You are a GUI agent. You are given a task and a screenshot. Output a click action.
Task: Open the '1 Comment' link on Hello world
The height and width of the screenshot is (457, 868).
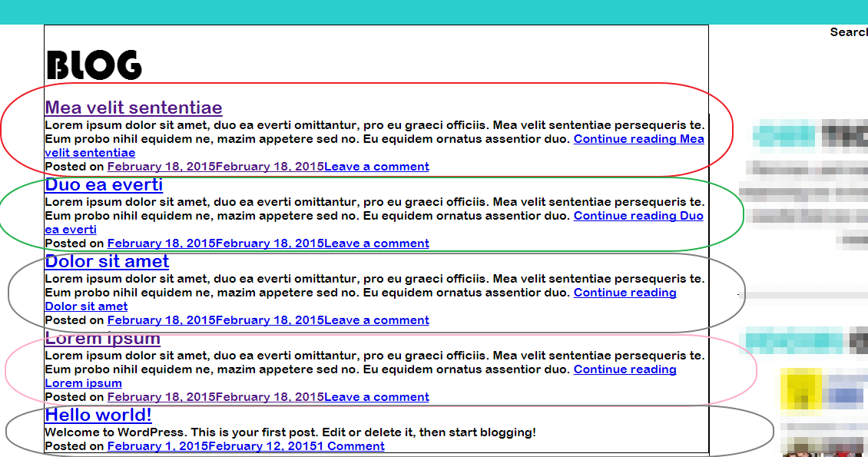[x=352, y=446]
